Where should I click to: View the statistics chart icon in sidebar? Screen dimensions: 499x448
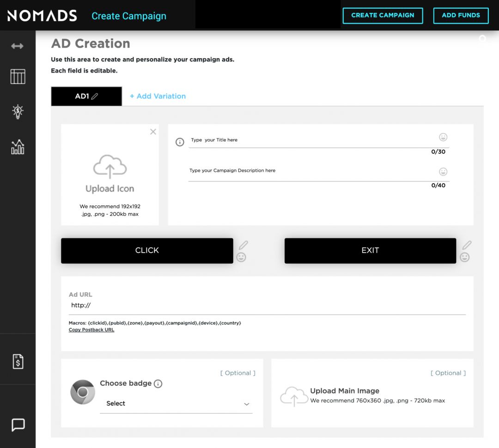(18, 147)
